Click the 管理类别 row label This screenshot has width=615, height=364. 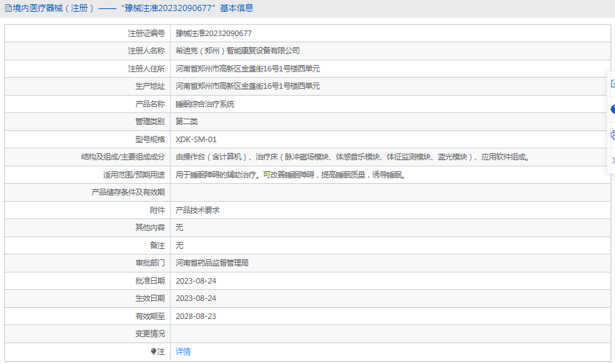pos(150,121)
